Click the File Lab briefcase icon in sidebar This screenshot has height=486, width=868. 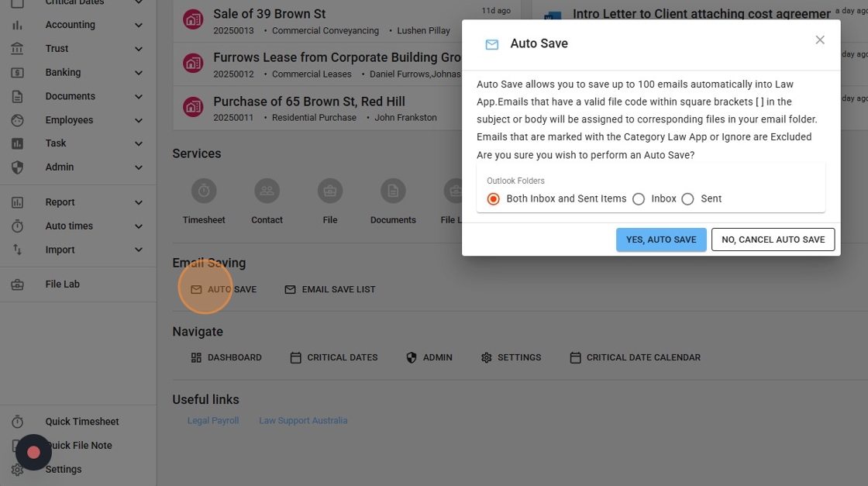17,284
